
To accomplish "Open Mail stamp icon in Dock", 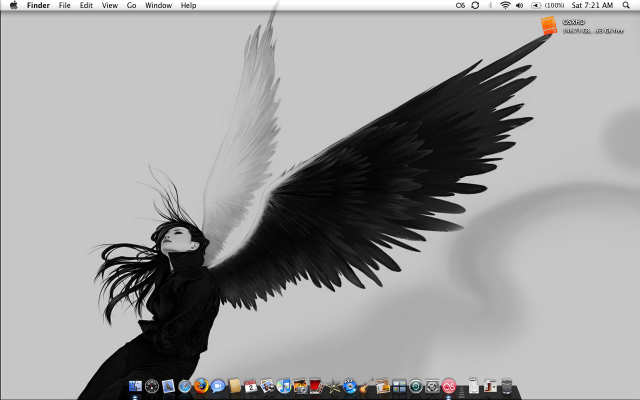I will [x=168, y=386].
